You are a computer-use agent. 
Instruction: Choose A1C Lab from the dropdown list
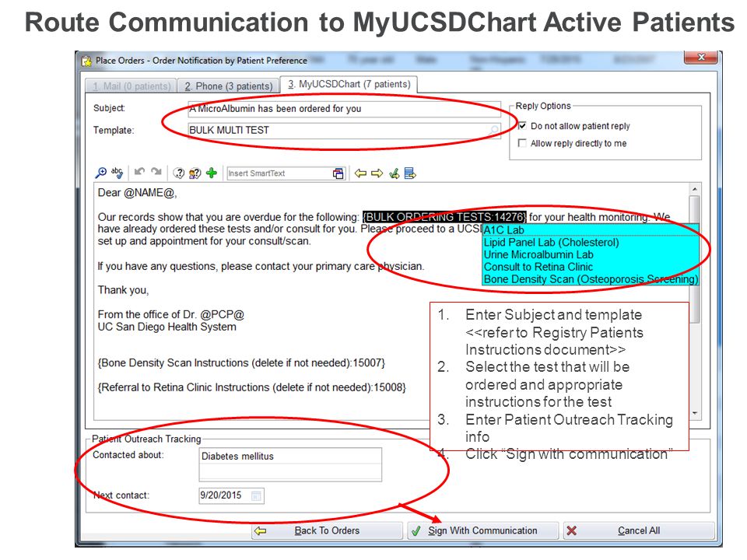click(591, 230)
